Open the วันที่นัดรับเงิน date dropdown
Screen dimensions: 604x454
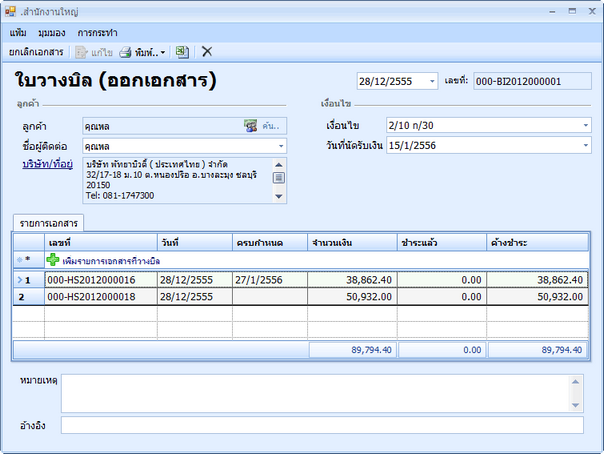pos(586,145)
